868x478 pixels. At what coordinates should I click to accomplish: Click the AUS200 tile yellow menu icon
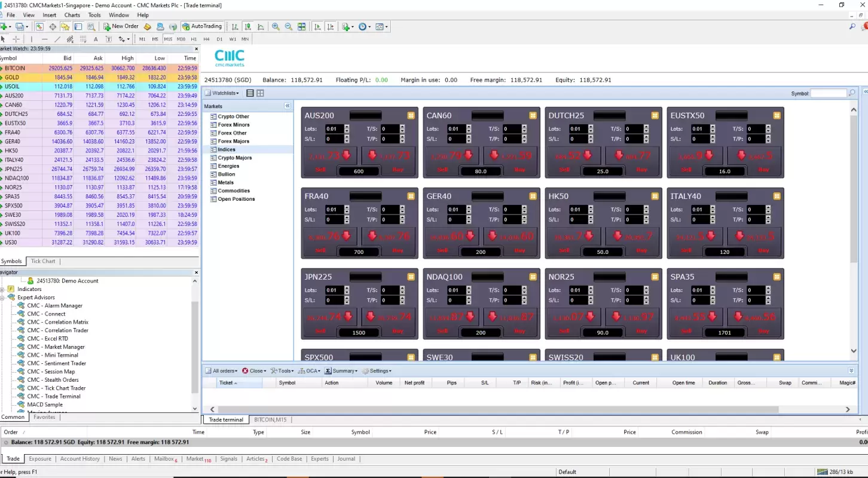[411, 115]
